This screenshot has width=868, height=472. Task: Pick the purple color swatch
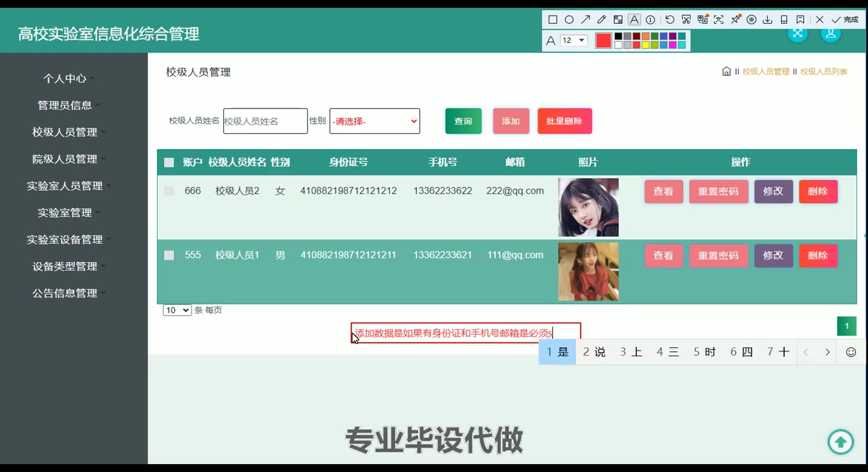[x=672, y=36]
